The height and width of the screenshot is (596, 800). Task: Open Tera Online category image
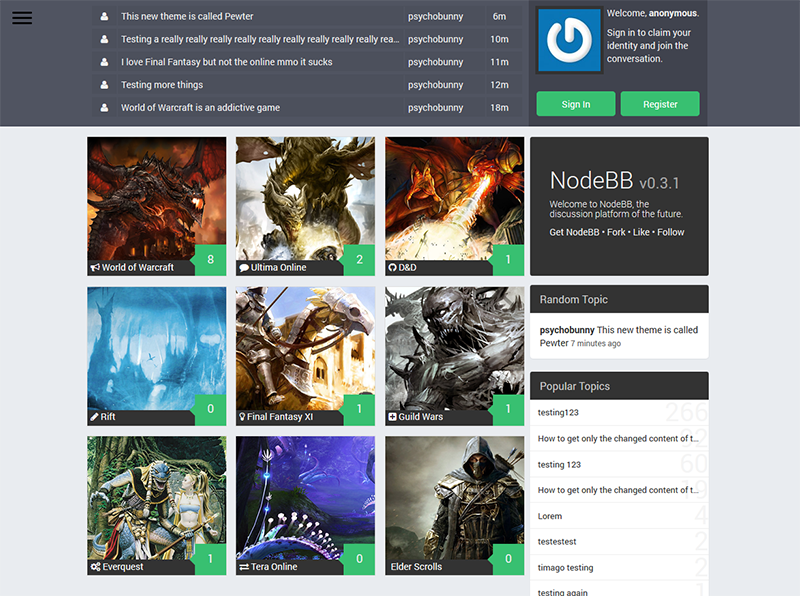pyautogui.click(x=305, y=498)
